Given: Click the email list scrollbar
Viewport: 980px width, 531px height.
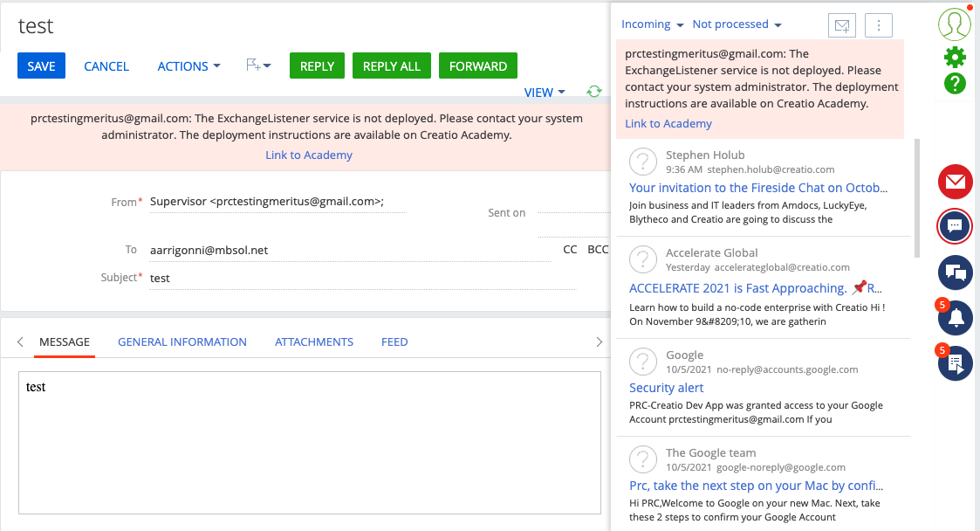Looking at the screenshot, I should (917, 197).
